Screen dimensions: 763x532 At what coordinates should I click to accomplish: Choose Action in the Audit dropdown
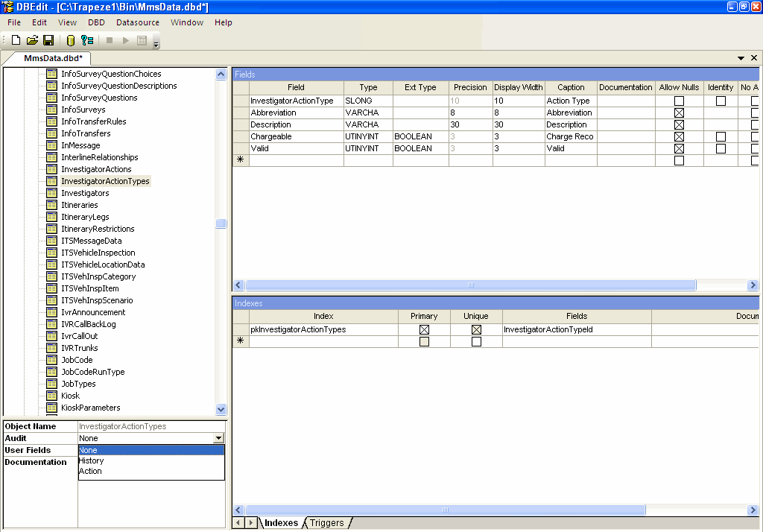pos(89,471)
